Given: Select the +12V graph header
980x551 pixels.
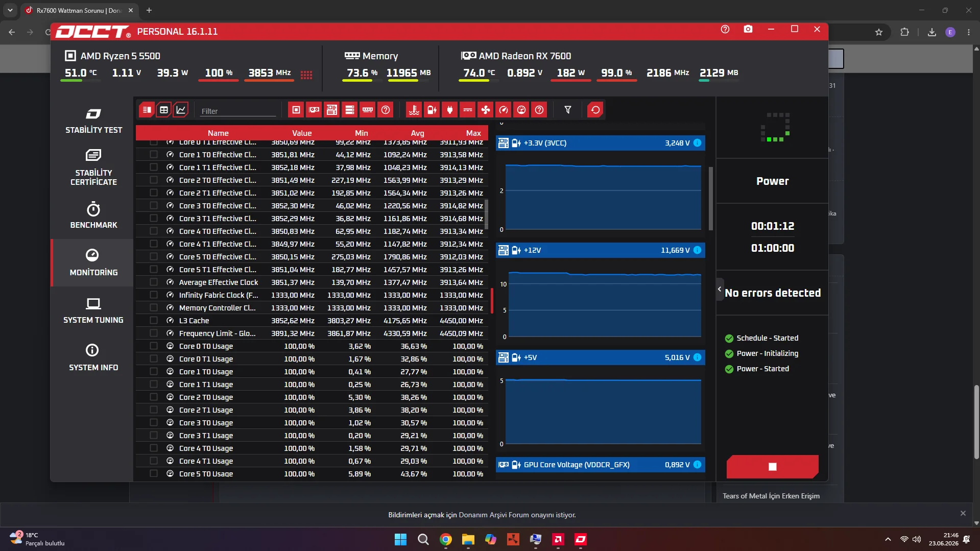Looking at the screenshot, I should tap(601, 250).
